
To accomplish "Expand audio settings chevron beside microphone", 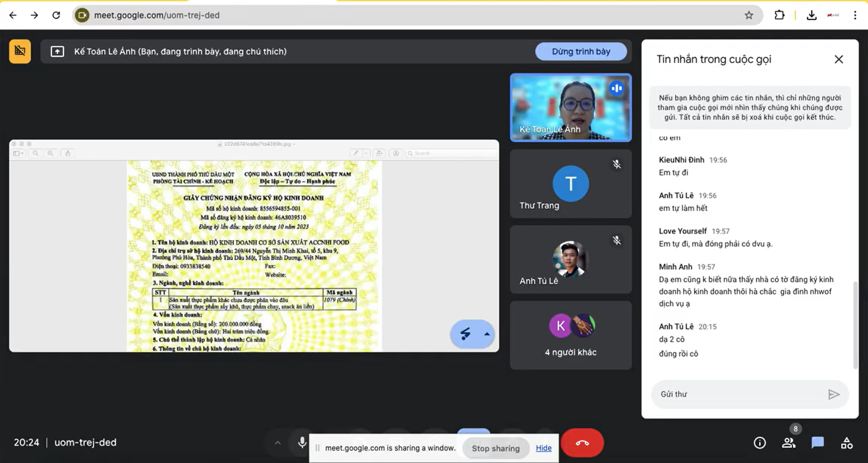I will coord(278,443).
